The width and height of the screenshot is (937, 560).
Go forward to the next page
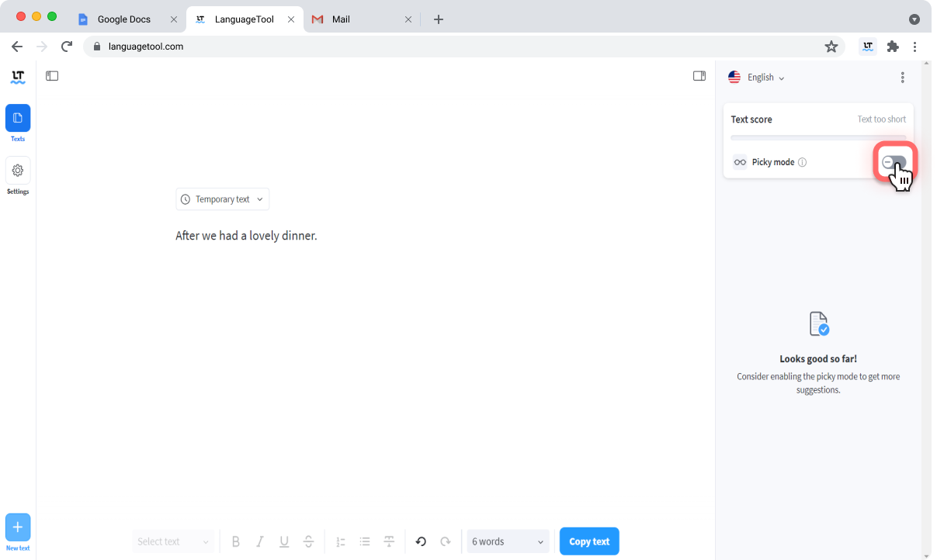42,47
